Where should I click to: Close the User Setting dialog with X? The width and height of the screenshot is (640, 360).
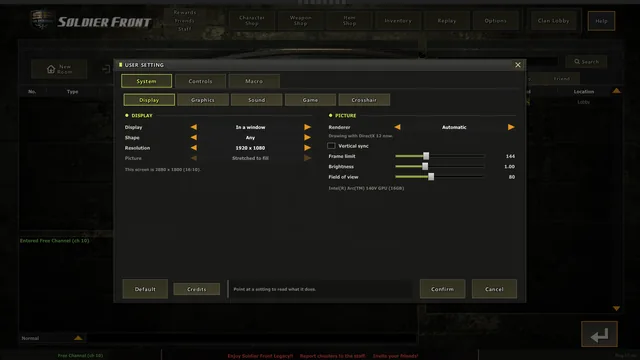coord(518,65)
